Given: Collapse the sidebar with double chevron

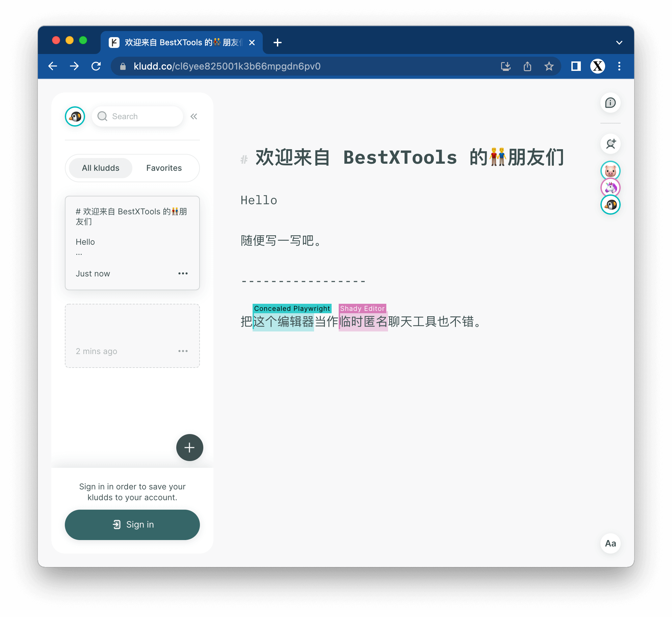Looking at the screenshot, I should [x=193, y=116].
